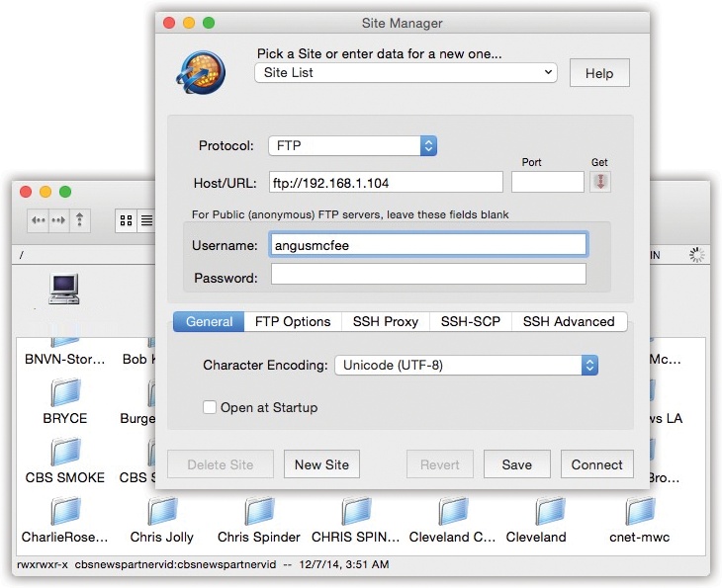
Task: Go forward with browser window forward arrow
Action: 58,220
